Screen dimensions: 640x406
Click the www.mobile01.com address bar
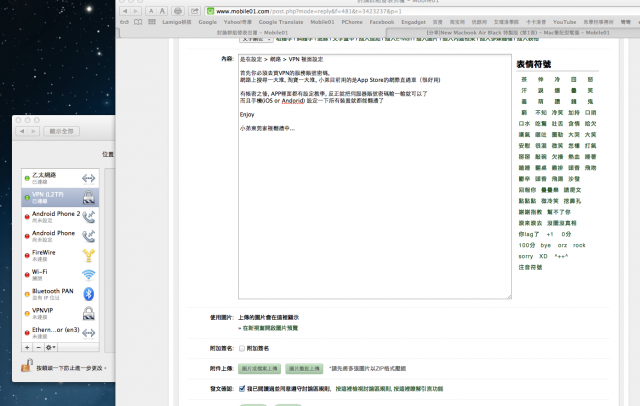coord(422,11)
